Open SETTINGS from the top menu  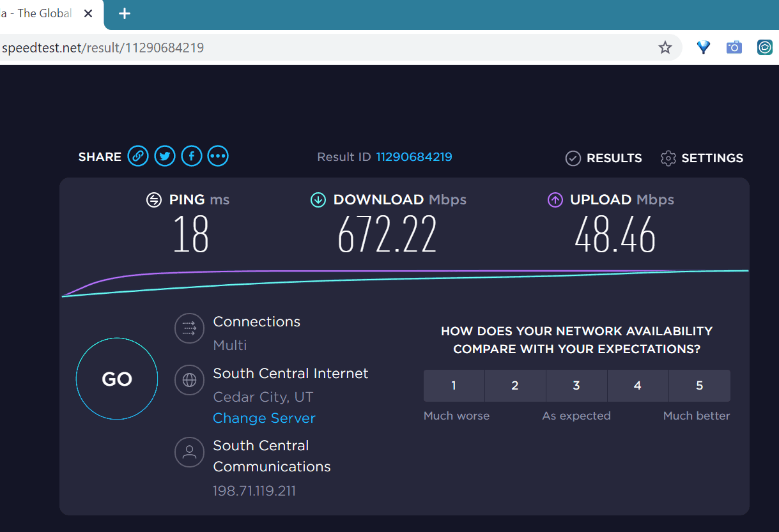coord(702,158)
